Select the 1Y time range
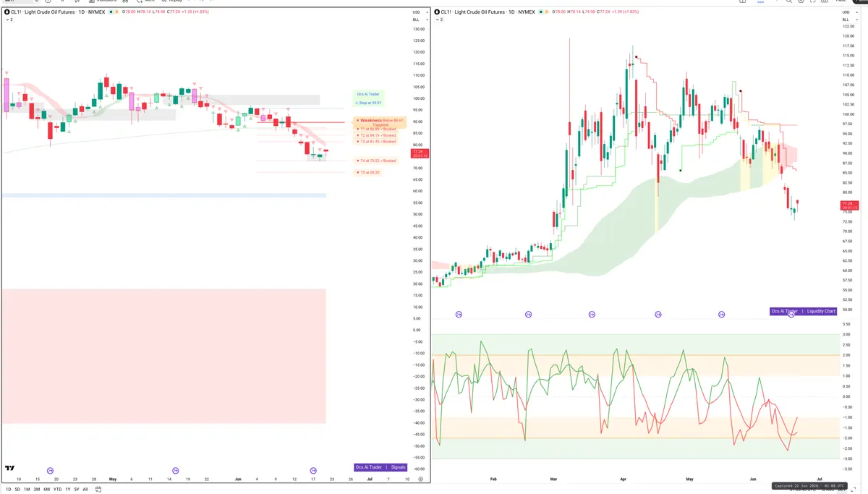The image size is (868, 494). 67,490
